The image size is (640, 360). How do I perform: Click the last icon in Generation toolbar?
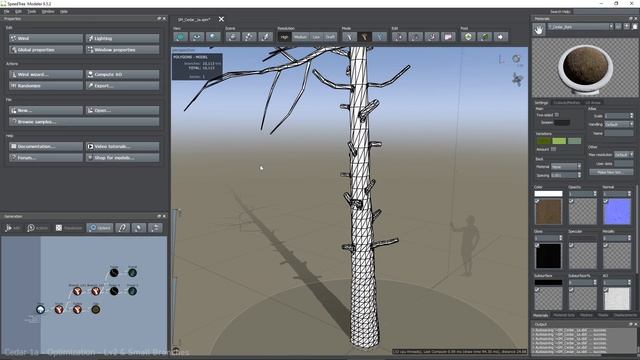click(x=156, y=228)
